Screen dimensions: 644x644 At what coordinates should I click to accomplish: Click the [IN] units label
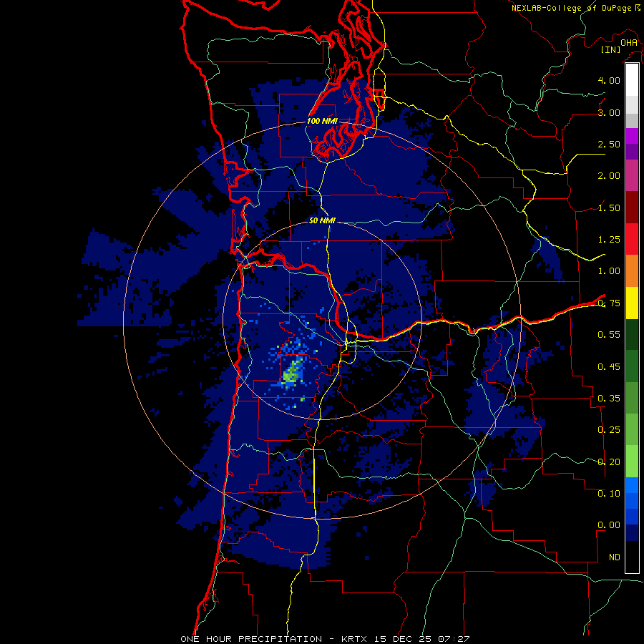click(611, 49)
